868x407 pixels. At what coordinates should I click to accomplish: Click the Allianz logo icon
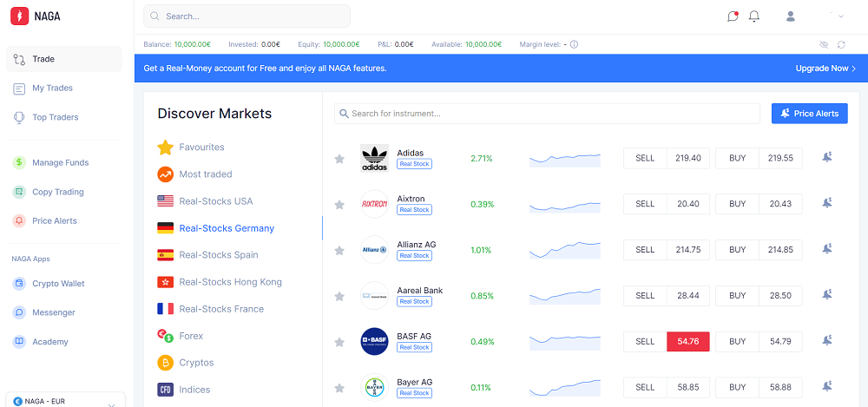(374, 250)
